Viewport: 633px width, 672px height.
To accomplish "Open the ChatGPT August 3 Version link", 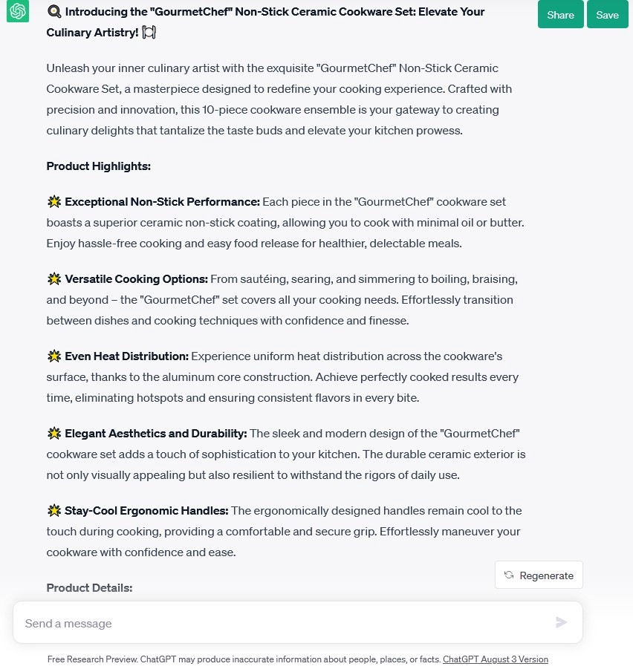I will pyautogui.click(x=495, y=659).
